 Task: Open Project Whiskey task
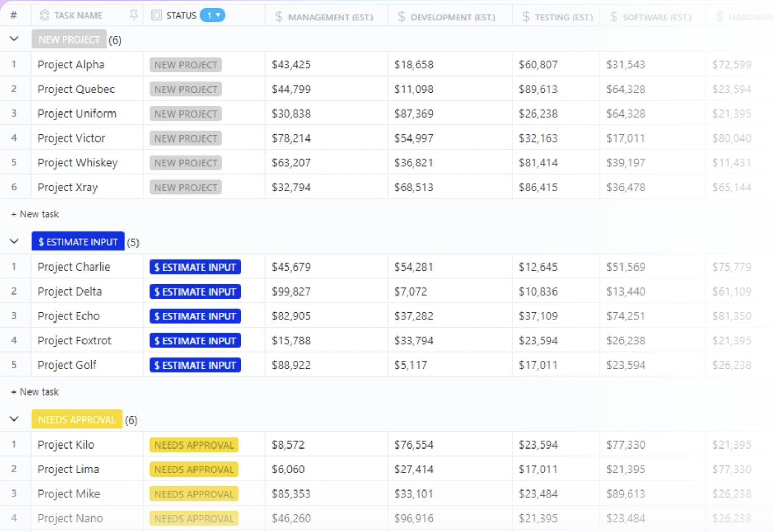[x=78, y=162]
